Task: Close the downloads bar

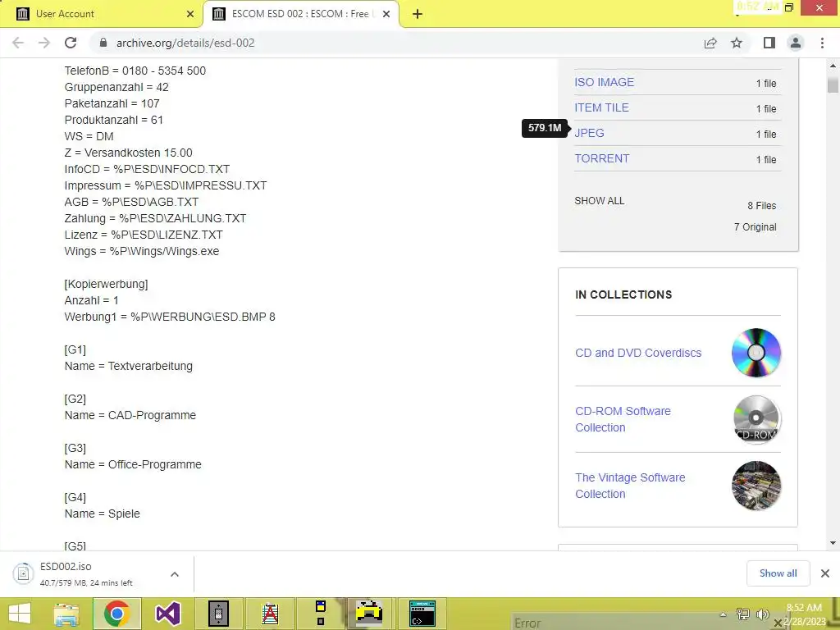Action: click(x=825, y=573)
